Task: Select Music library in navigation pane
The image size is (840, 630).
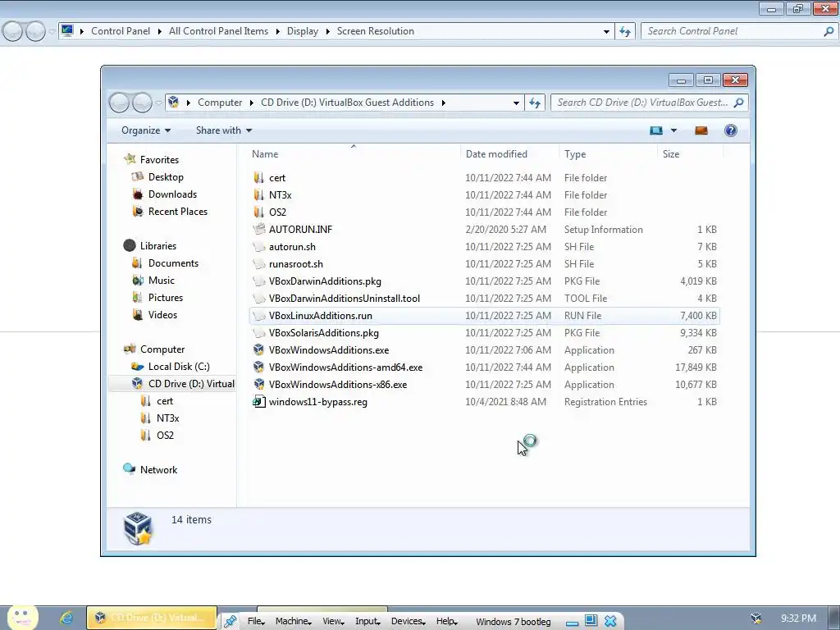Action: pyautogui.click(x=162, y=280)
